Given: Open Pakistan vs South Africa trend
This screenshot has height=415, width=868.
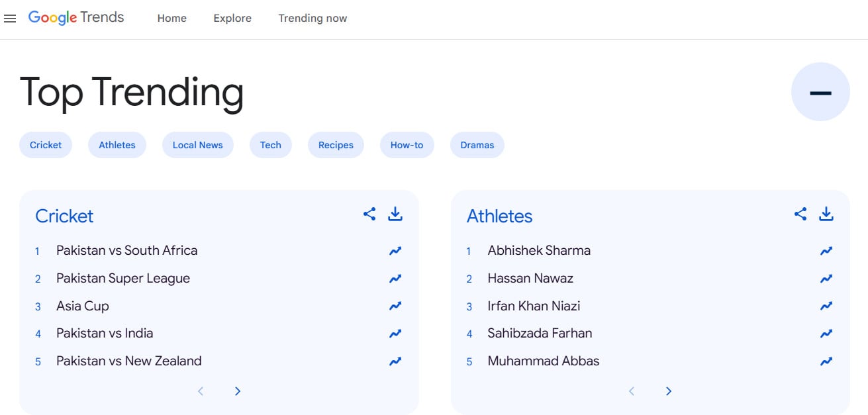Looking at the screenshot, I should [x=126, y=251].
